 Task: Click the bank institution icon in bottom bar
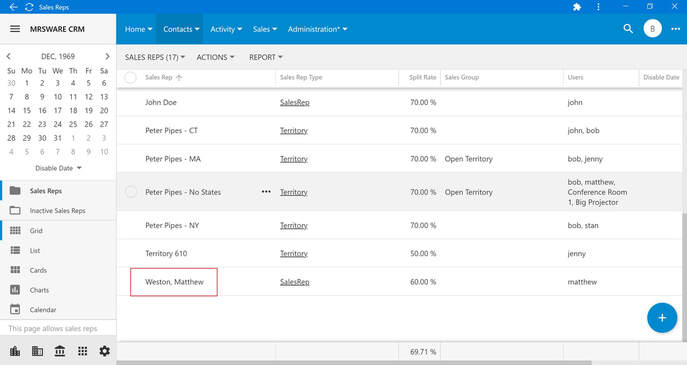click(60, 351)
